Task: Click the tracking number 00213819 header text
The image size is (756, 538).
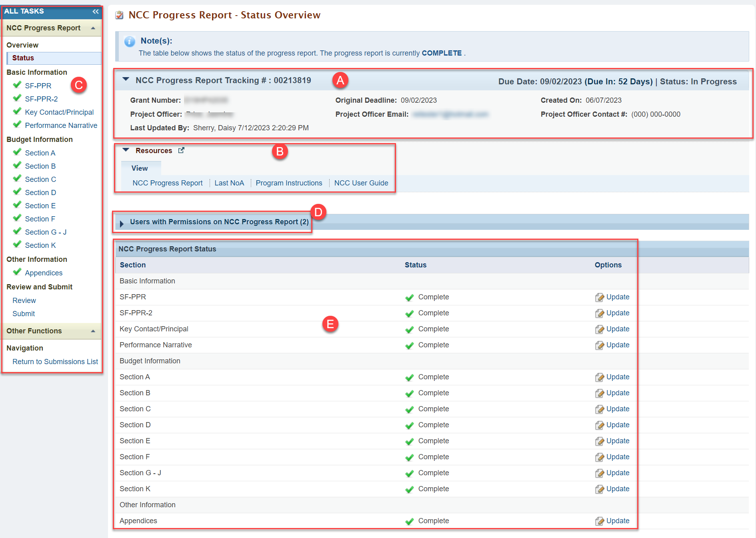Action: point(292,80)
